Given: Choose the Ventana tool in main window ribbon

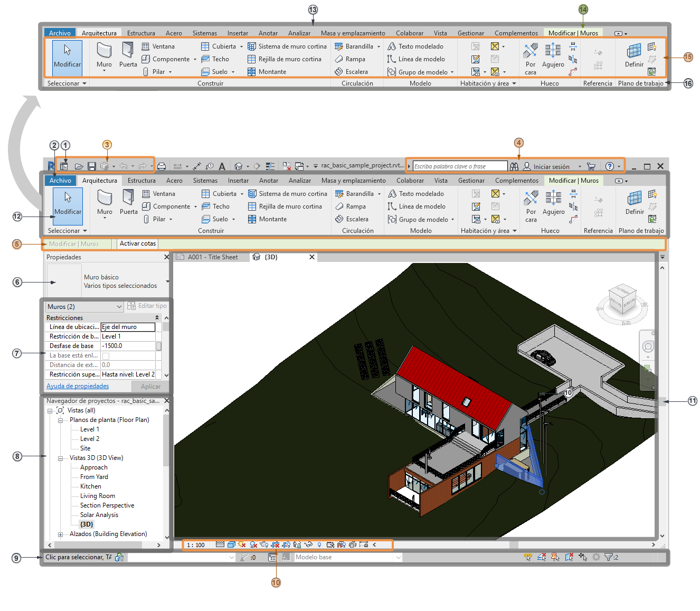Looking at the screenshot, I should 159,194.
